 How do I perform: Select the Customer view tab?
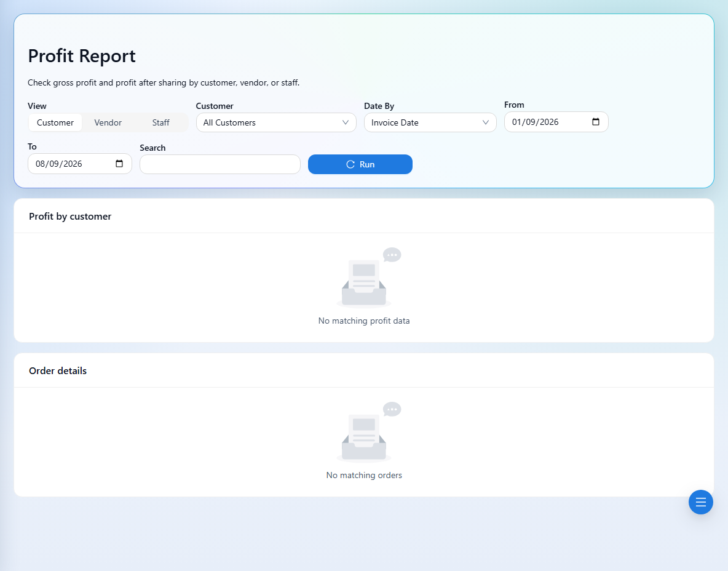click(55, 122)
